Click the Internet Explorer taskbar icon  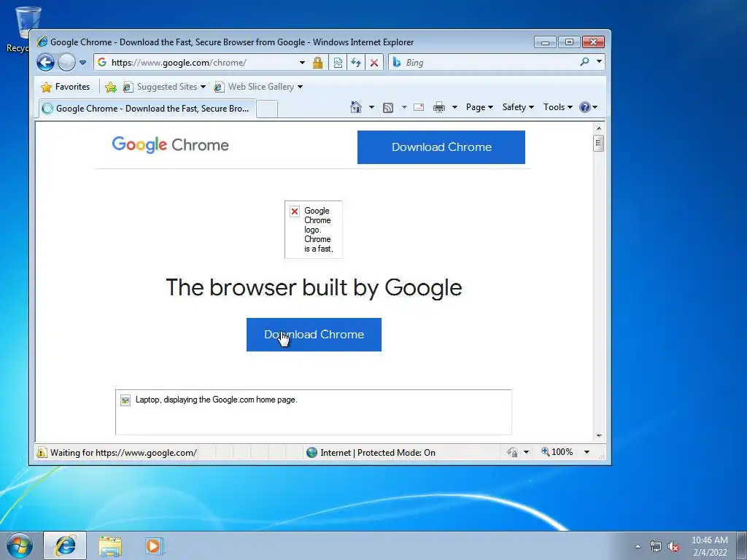pyautogui.click(x=65, y=545)
